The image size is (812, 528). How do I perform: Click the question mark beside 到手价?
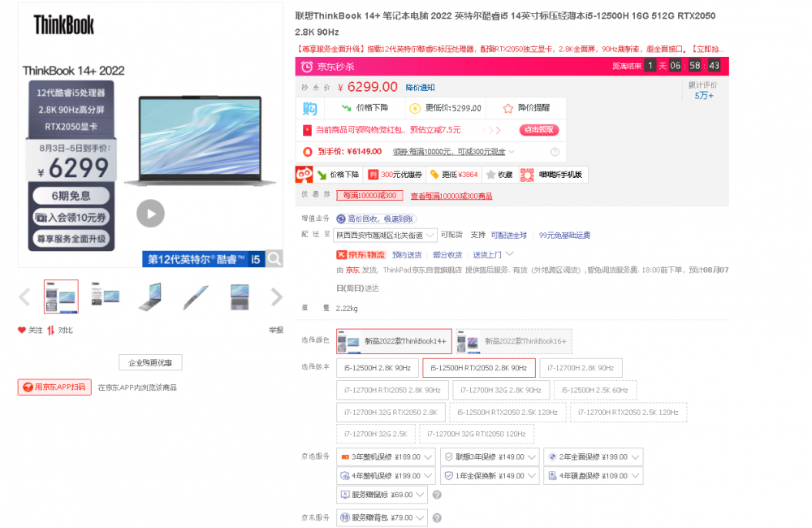tap(555, 152)
